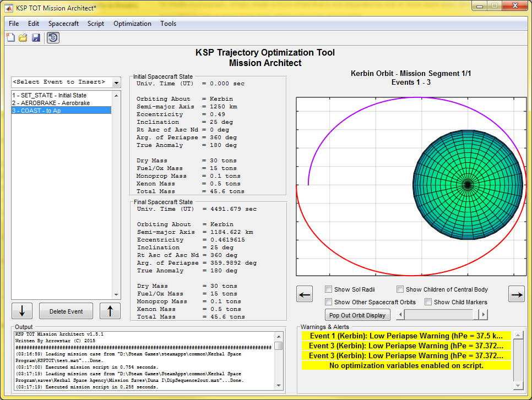
Task: Click the orbit display horizontal slider
Action: tap(438, 315)
